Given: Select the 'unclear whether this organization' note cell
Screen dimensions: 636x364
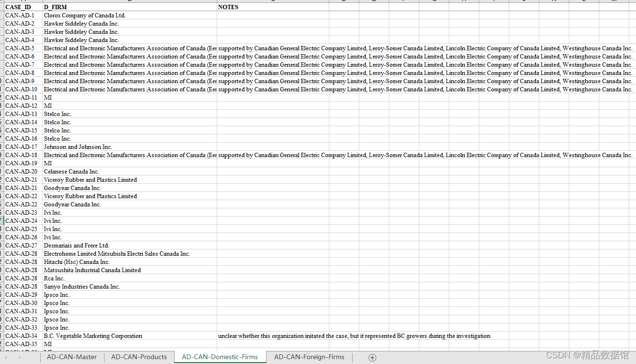Looking at the screenshot, I should [273, 336].
